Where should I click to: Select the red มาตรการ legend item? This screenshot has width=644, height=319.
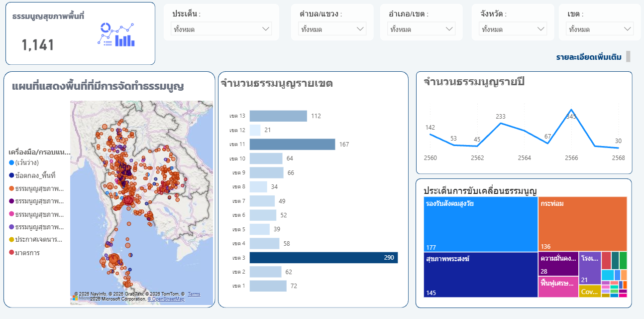click(24, 253)
